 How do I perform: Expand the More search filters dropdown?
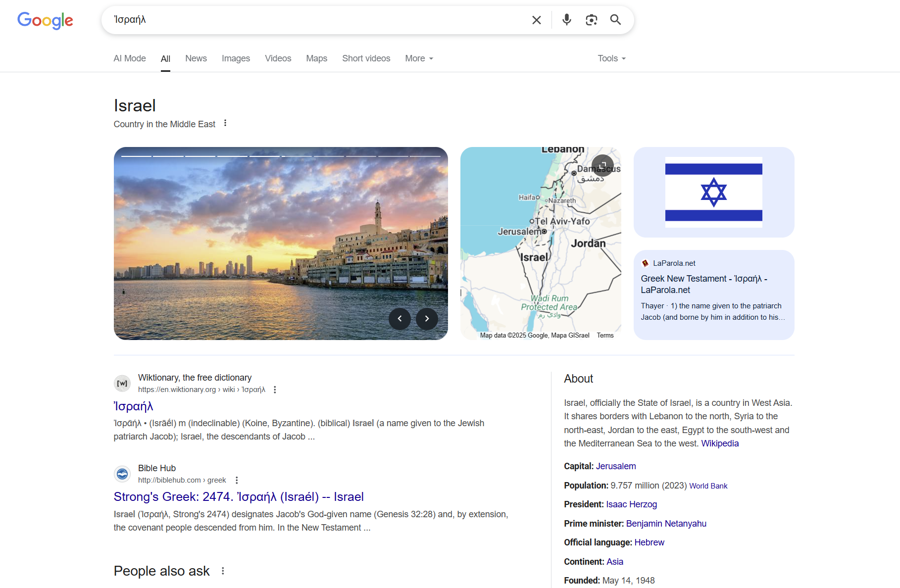click(x=419, y=58)
